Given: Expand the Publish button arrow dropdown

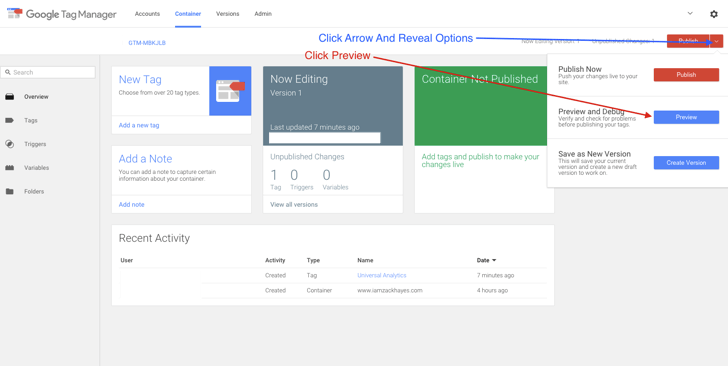Looking at the screenshot, I should pyautogui.click(x=716, y=41).
